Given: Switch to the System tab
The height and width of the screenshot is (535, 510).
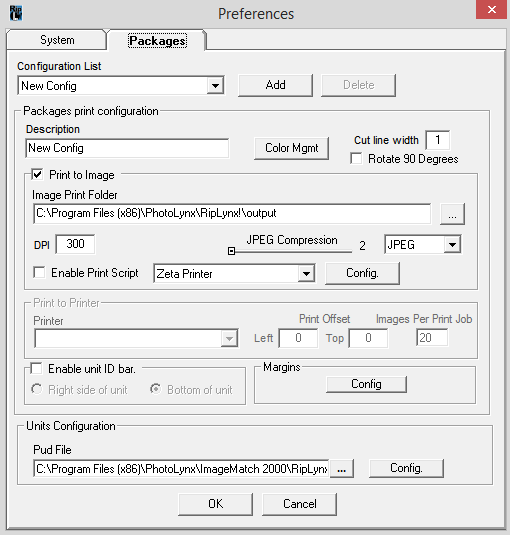Looking at the screenshot, I should tap(57, 40).
